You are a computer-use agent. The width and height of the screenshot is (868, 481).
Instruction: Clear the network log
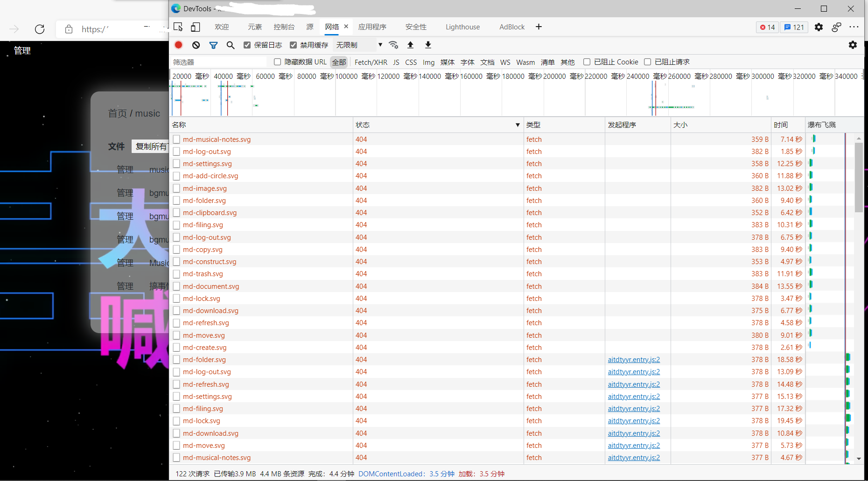click(x=196, y=45)
